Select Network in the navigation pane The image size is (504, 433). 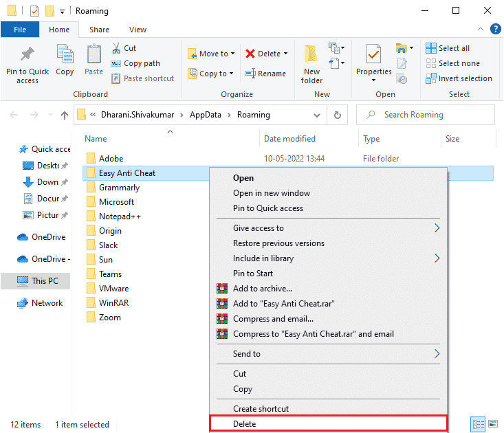[x=40, y=303]
